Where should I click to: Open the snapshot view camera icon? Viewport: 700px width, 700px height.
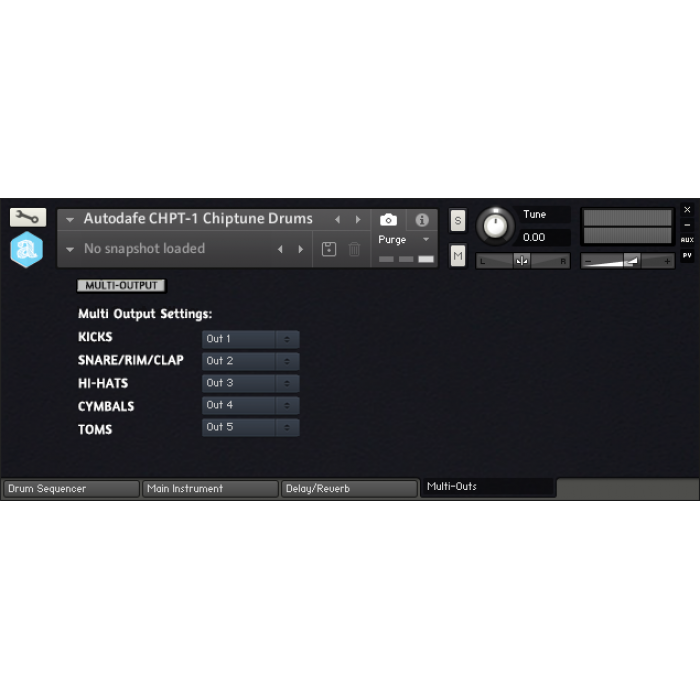click(388, 220)
